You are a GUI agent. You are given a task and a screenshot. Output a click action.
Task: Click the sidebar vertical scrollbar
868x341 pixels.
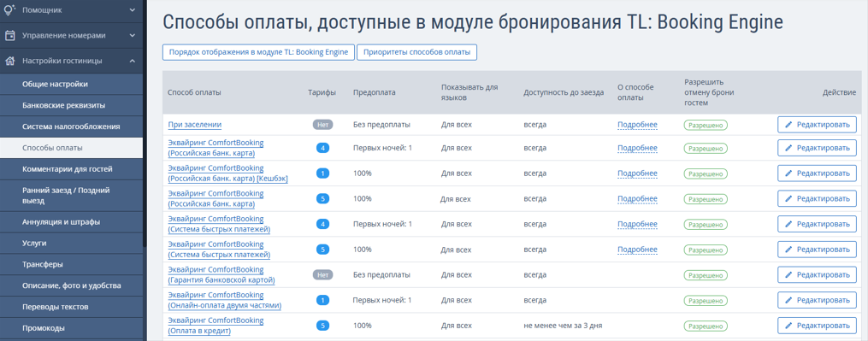point(145,123)
